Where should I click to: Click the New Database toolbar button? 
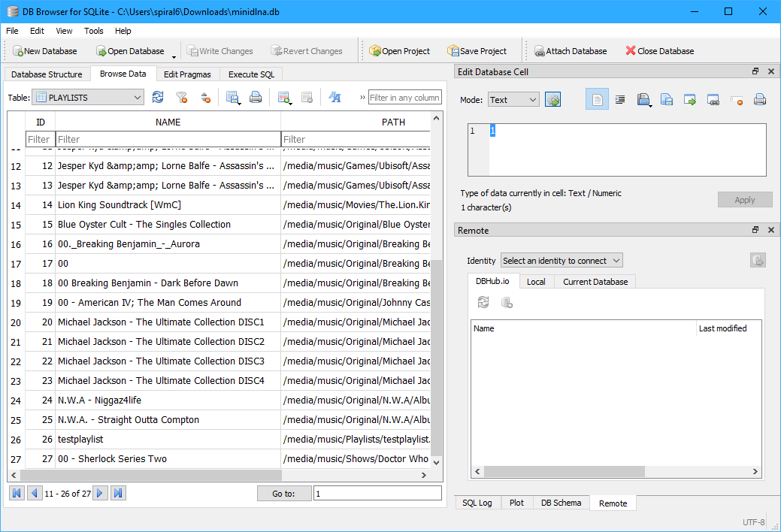[45, 51]
